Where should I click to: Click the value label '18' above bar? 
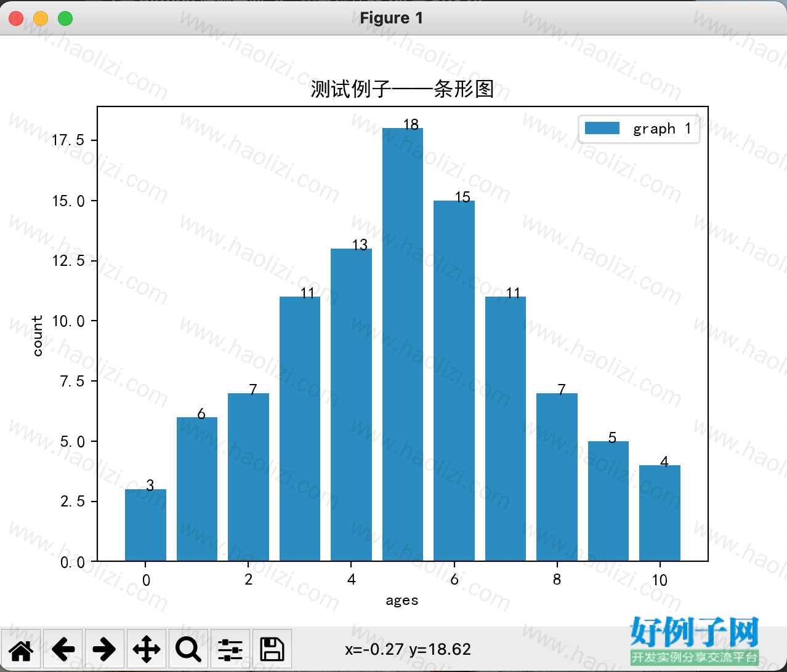411,125
